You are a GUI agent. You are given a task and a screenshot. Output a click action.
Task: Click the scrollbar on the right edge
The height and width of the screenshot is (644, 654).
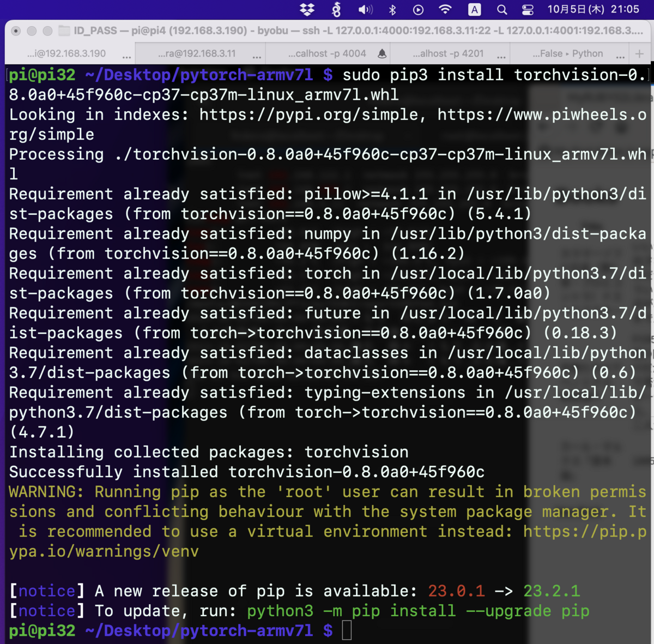(x=650, y=327)
